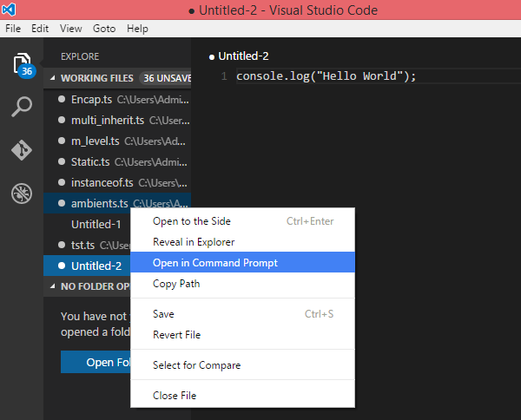521x420 pixels.
Task: Select Reveal in Explorer entry
Action: click(x=194, y=242)
